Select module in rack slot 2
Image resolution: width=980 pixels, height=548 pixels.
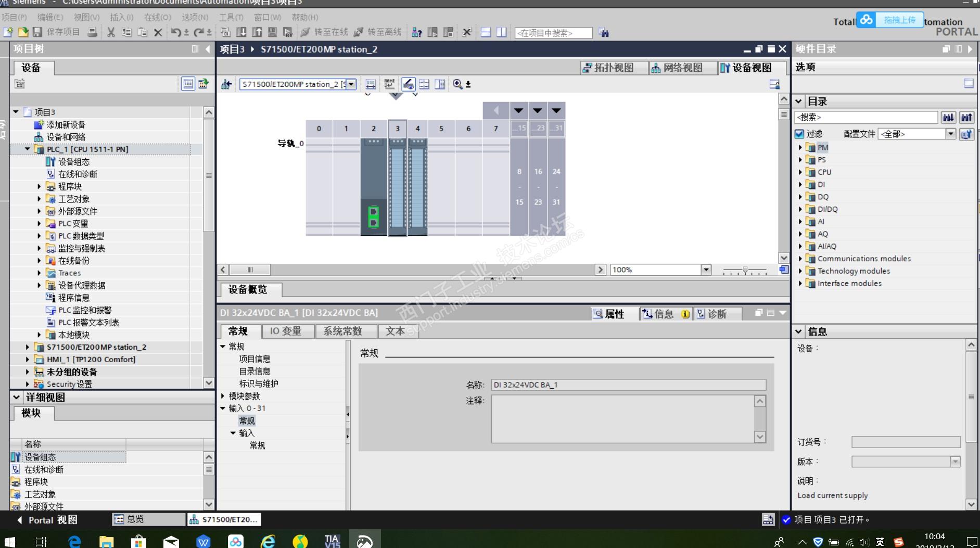point(374,187)
